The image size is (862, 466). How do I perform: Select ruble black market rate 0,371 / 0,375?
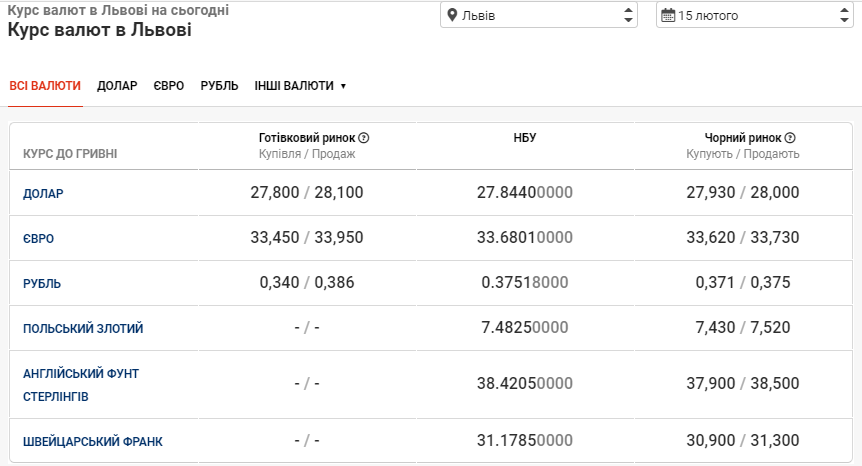743,282
